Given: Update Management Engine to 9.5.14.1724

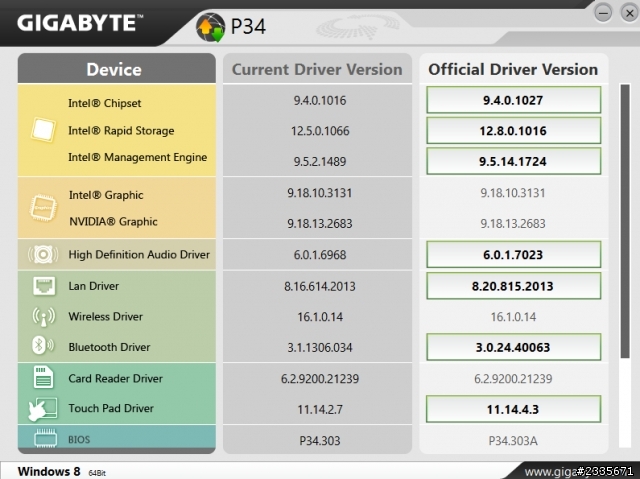Looking at the screenshot, I should (x=513, y=161).
